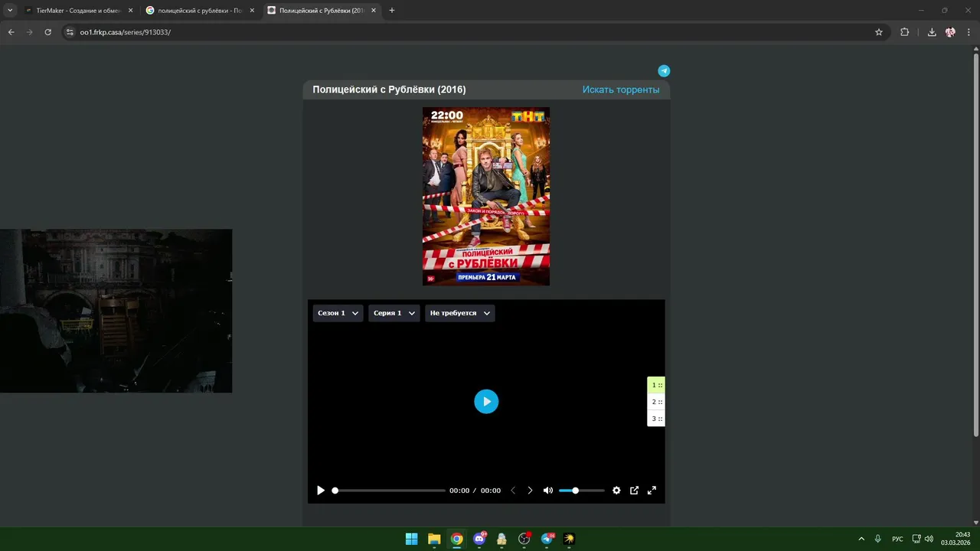Viewport: 980px width, 551px height.
Task: Open the taskbar app right of Discord
Action: click(501, 539)
